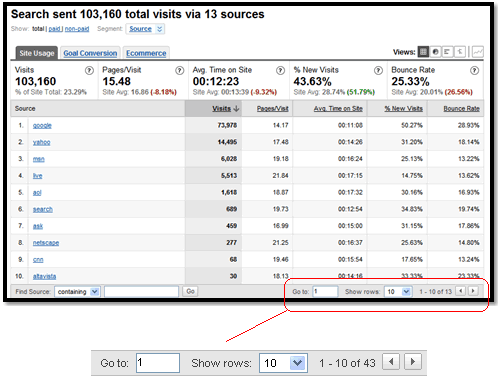Click Go button next to Find Source

(190, 291)
